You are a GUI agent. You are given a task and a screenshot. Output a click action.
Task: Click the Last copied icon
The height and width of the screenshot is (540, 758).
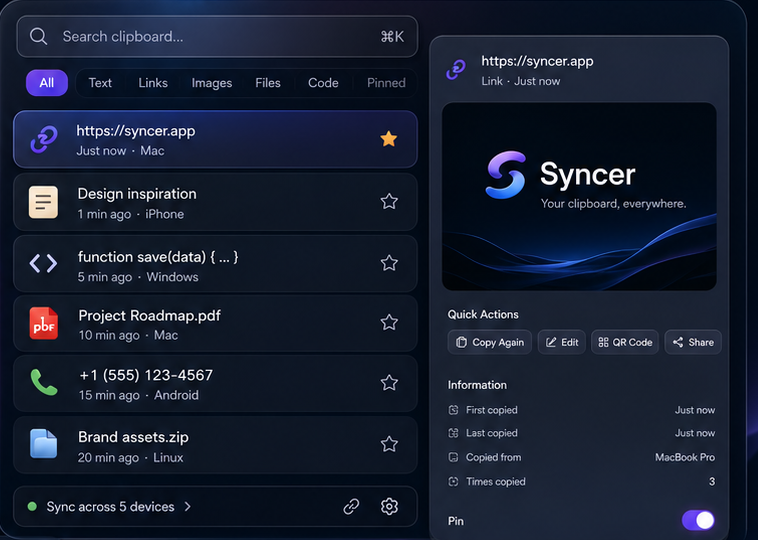pos(453,433)
